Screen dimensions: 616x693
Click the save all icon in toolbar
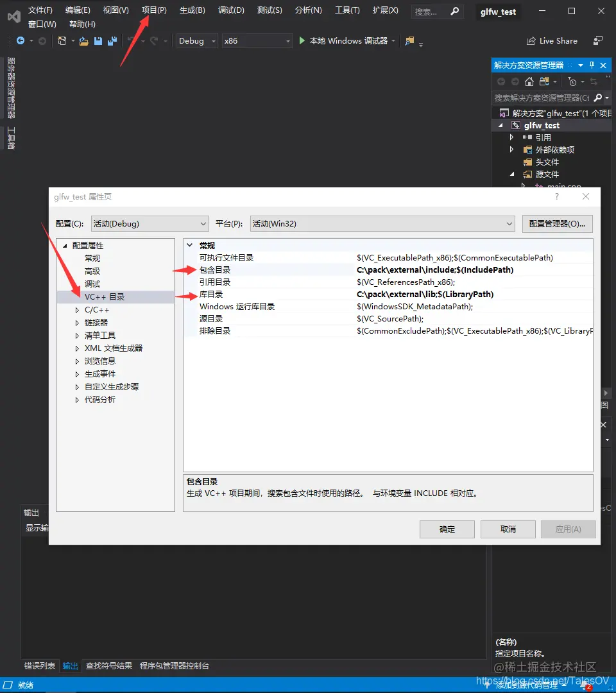[x=112, y=41]
